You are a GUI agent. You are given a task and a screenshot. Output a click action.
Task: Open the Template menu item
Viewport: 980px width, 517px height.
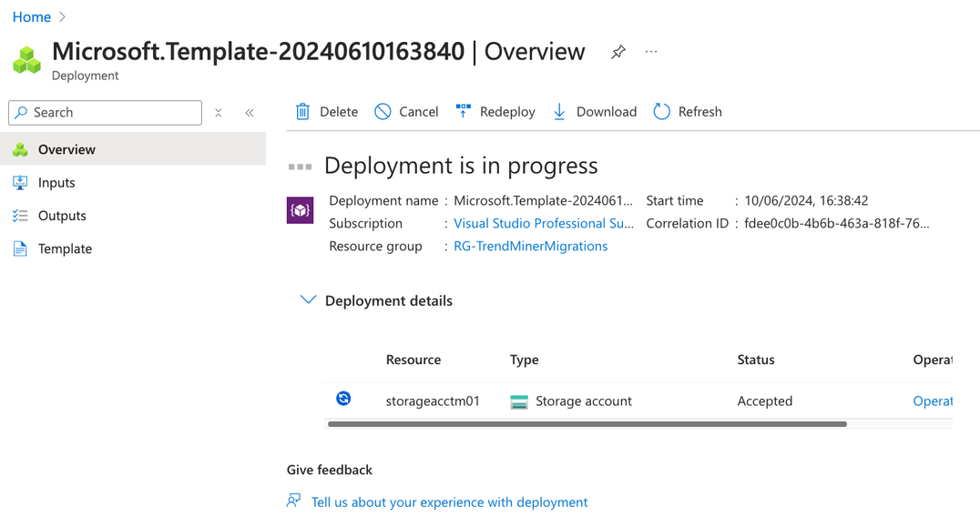click(65, 248)
